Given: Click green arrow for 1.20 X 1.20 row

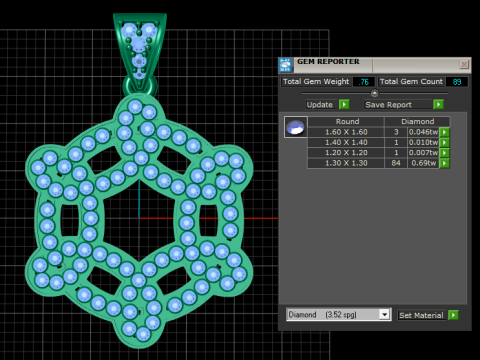Looking at the screenshot, I should pos(444,153).
